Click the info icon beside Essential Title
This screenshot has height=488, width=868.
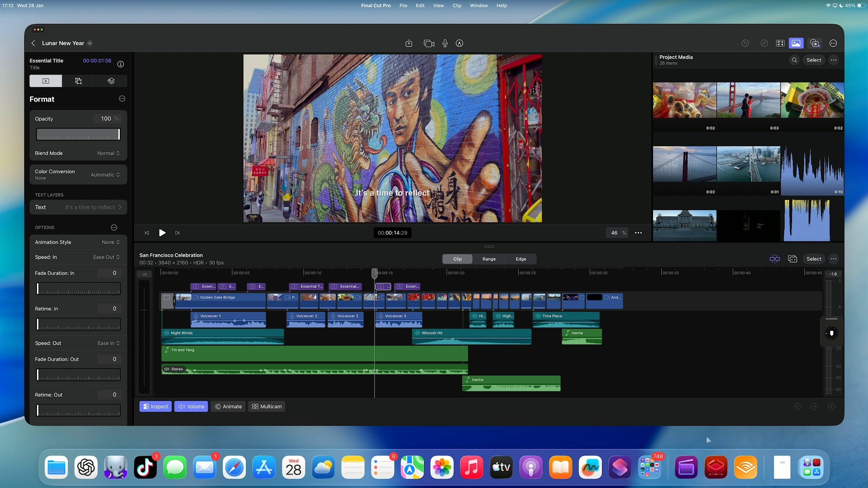click(x=120, y=64)
